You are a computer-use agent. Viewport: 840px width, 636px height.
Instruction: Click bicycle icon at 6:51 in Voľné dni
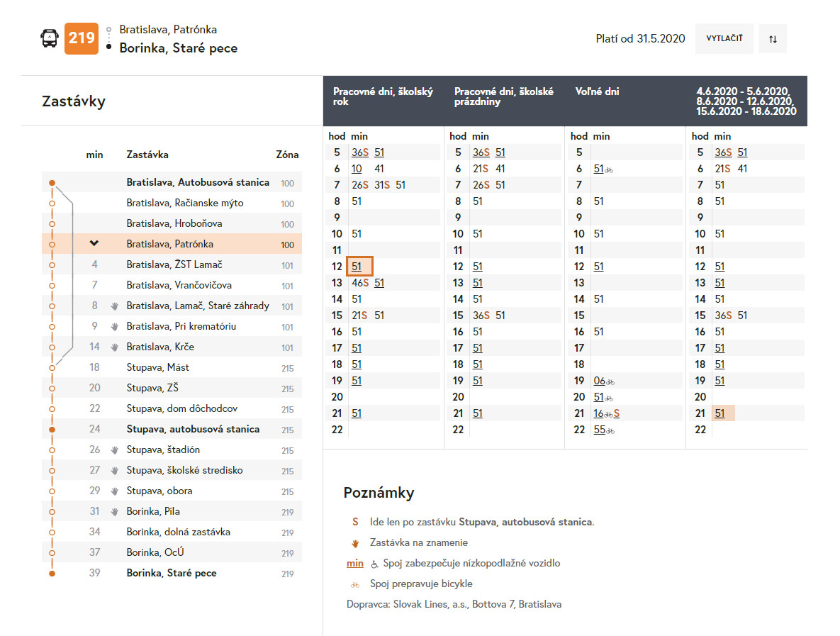[x=609, y=169]
